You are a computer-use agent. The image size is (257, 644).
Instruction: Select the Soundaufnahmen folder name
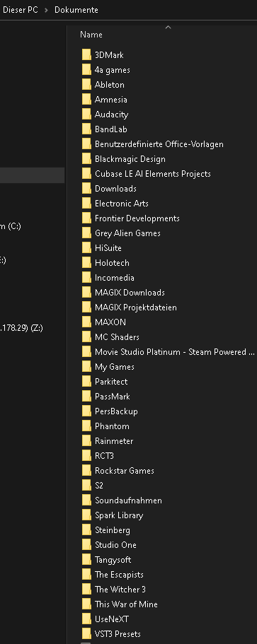click(128, 500)
